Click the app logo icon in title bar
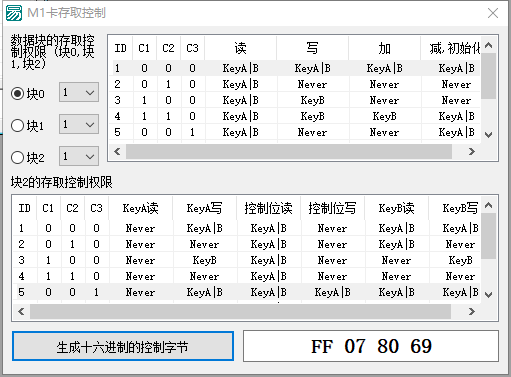This screenshot has width=511, height=377. (x=14, y=13)
